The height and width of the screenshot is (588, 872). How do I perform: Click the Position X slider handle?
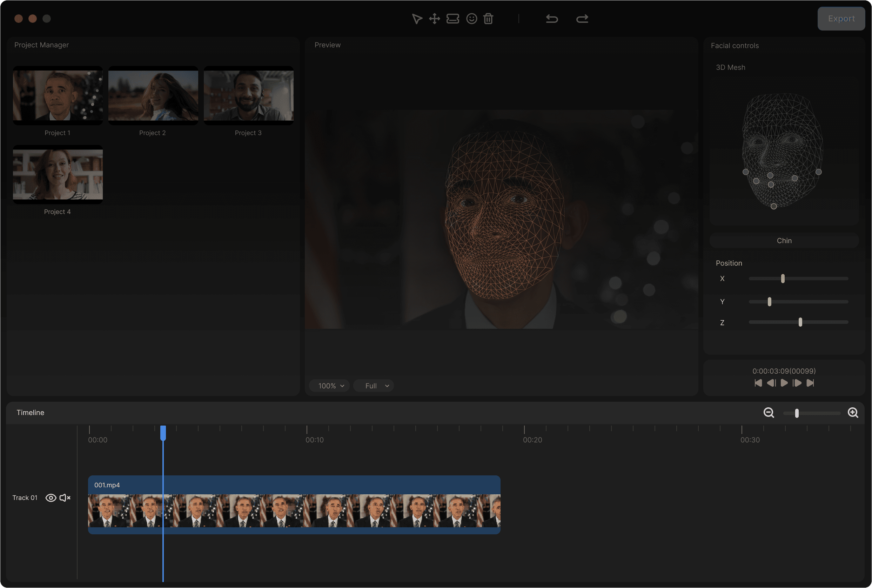tap(783, 279)
